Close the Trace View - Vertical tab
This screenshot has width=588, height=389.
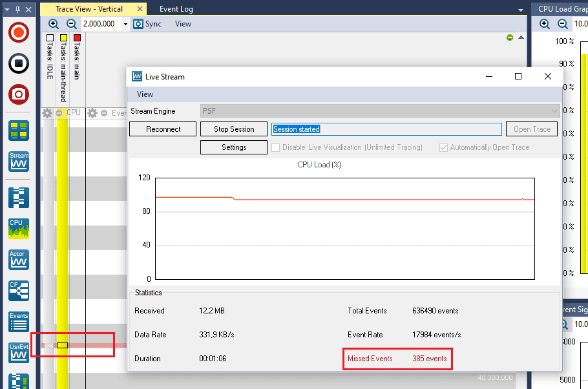pos(140,8)
